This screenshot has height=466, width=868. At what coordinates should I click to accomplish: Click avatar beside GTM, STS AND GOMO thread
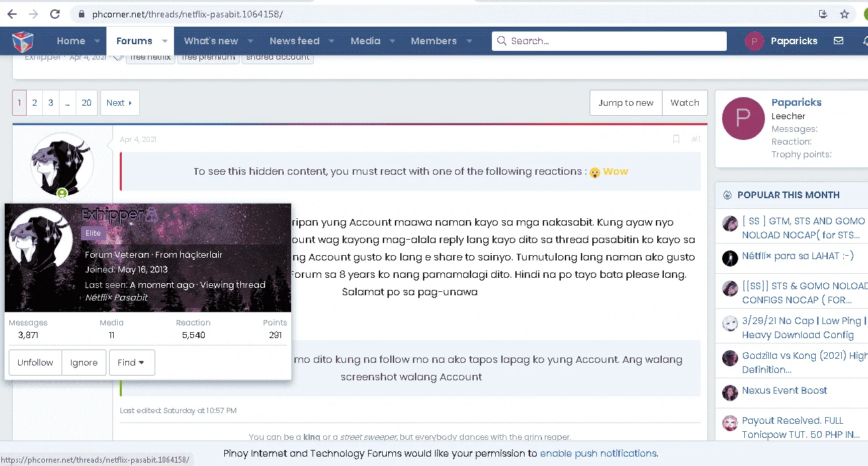click(729, 224)
